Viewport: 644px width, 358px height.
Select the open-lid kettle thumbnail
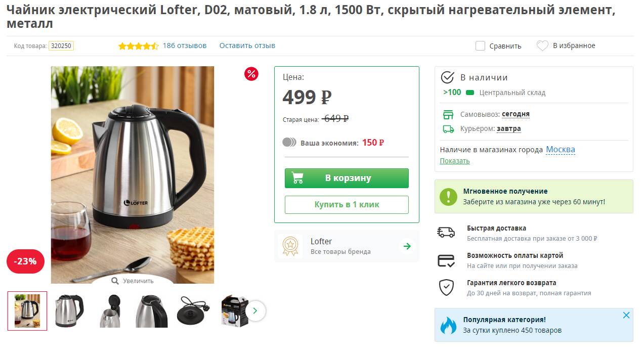tap(110, 311)
